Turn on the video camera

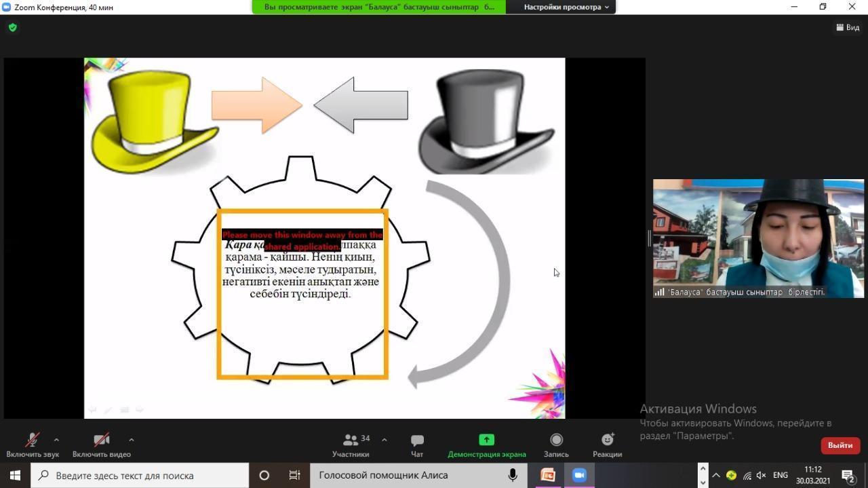coord(101,440)
